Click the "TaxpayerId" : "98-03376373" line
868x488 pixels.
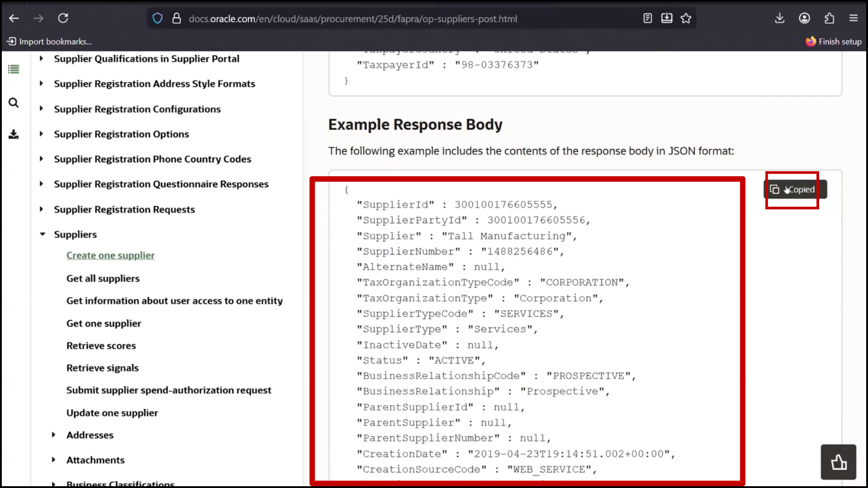tap(448, 65)
